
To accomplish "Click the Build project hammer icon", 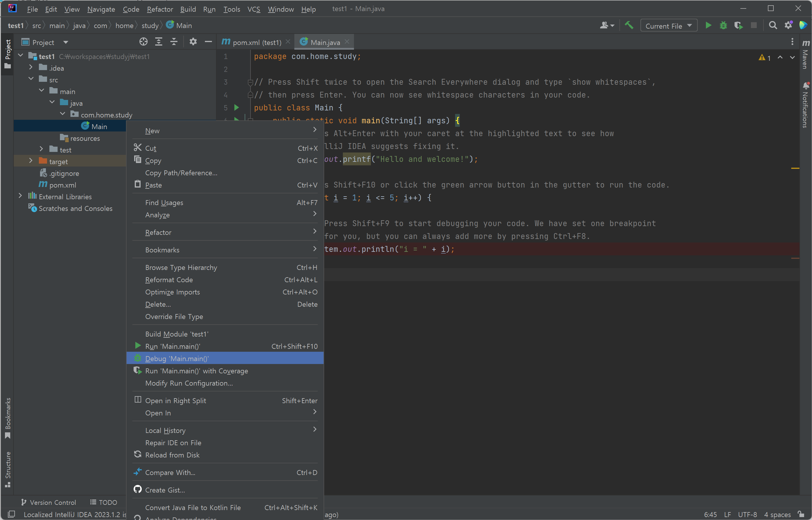I will [629, 26].
